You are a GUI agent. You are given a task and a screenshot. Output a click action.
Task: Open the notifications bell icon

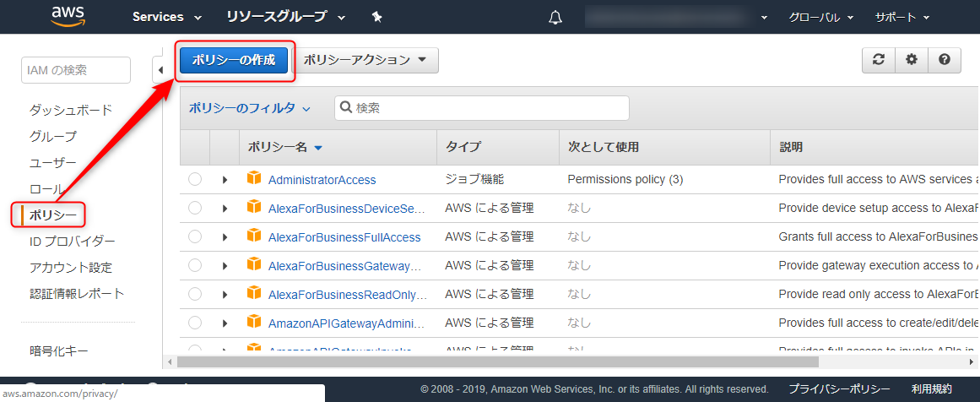[x=555, y=18]
